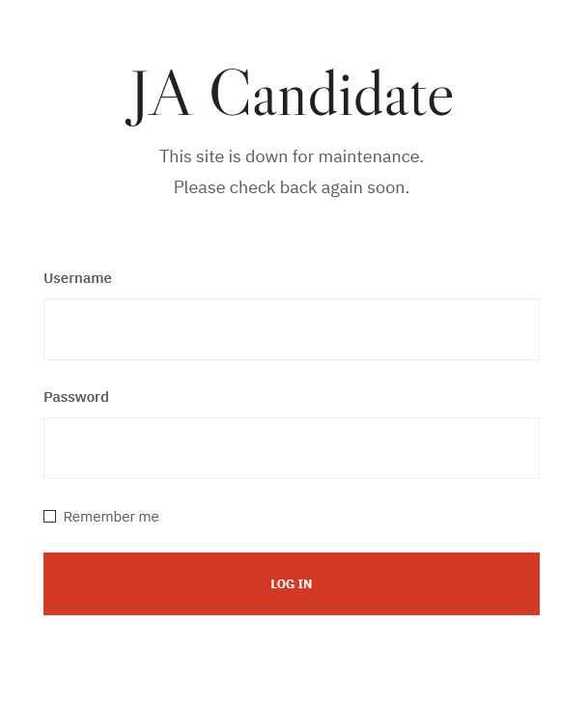Click the JA Candidate site title
Screen dimensions: 588x708
point(291,96)
